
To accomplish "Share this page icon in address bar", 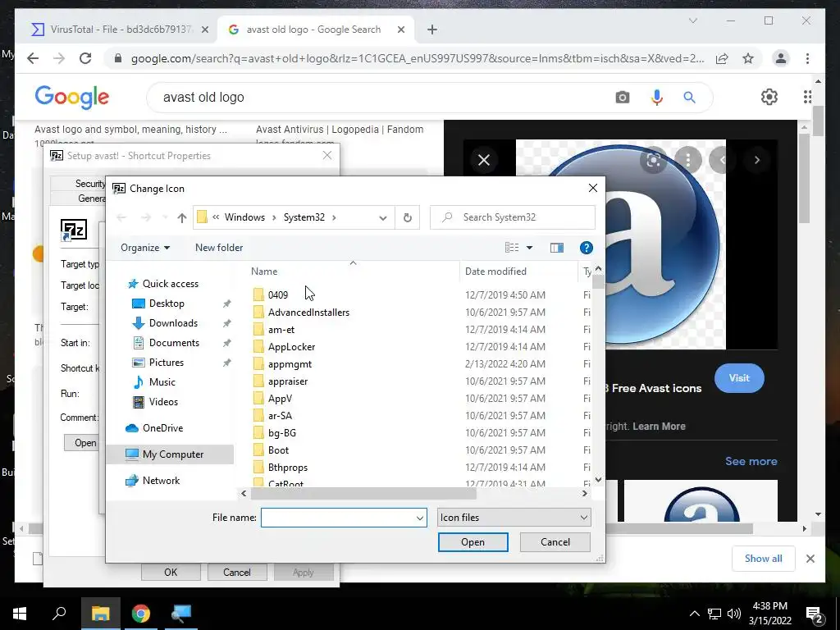I will coord(722,58).
